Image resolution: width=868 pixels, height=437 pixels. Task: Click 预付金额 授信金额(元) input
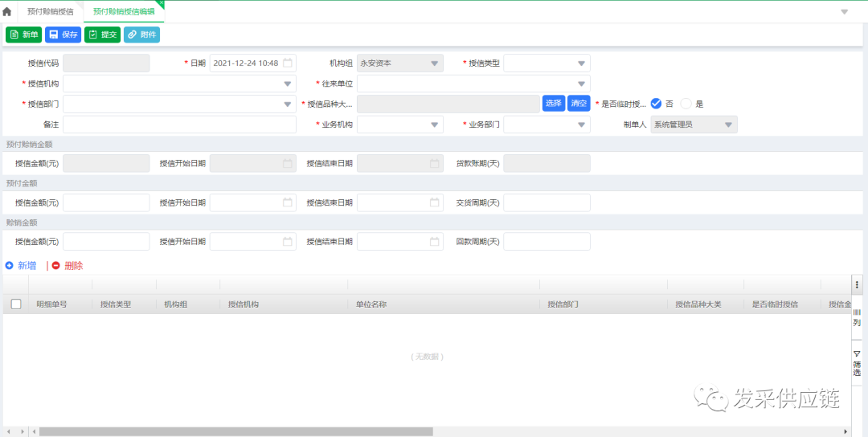click(x=106, y=203)
